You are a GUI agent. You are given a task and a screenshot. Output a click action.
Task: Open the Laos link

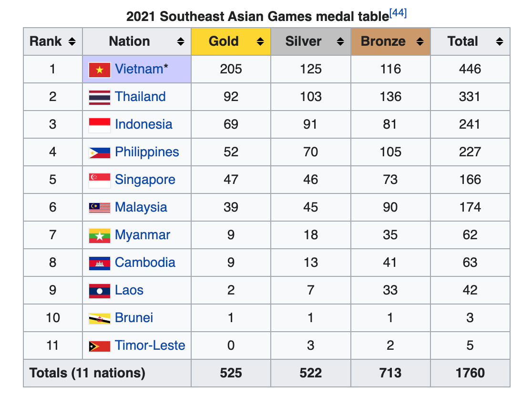point(129,290)
